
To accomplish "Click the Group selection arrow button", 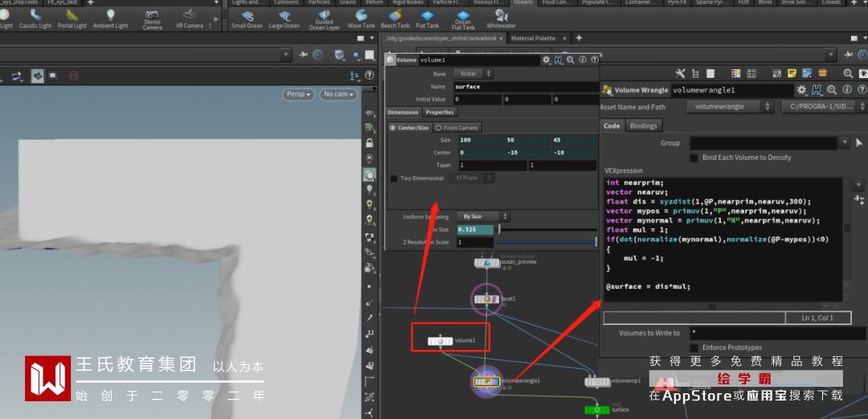I will (x=860, y=143).
